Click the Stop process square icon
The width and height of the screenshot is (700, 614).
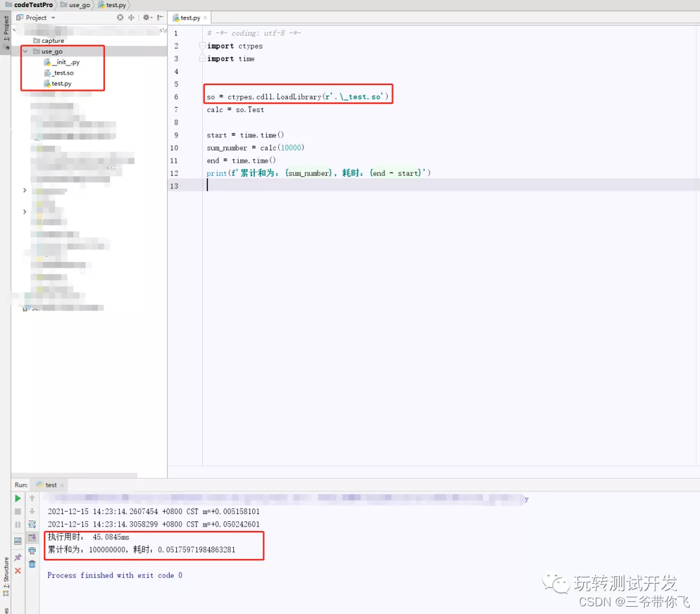[18, 512]
